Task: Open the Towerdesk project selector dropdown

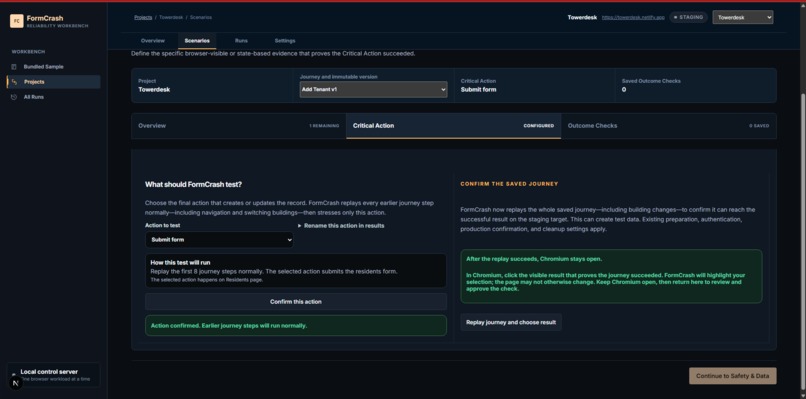Action: 742,17
